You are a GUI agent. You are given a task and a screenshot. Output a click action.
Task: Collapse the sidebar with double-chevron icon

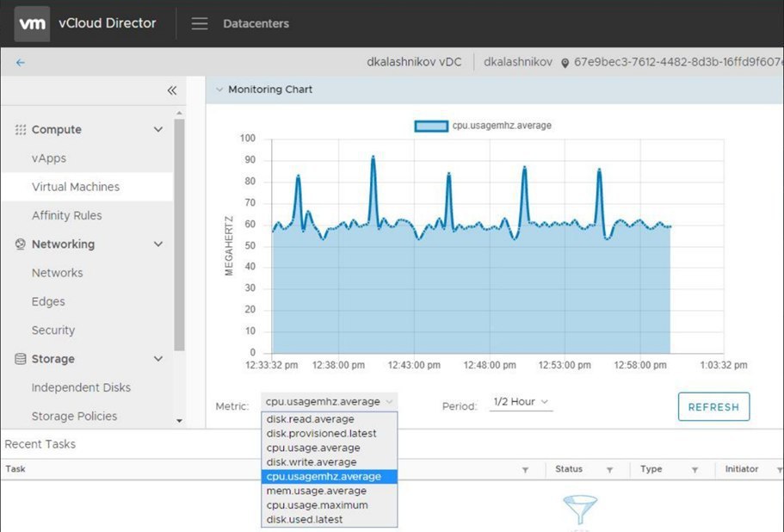[x=172, y=90]
